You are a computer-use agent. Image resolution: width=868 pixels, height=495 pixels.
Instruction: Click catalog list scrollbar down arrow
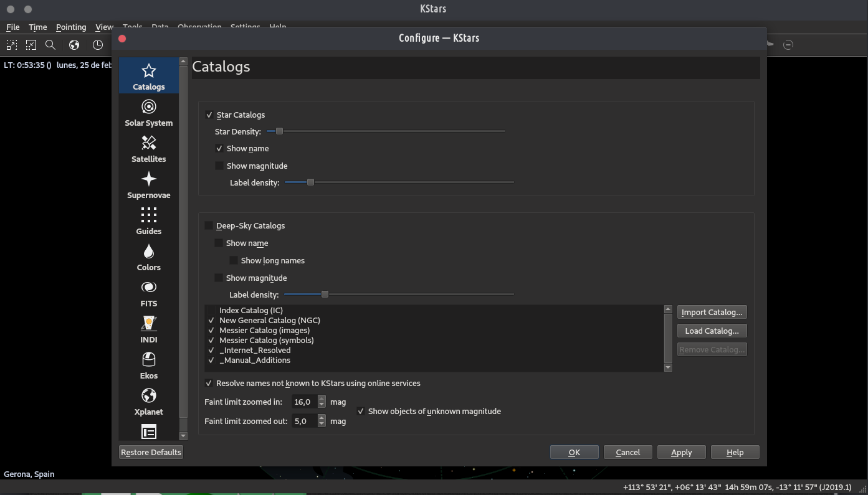pos(668,368)
